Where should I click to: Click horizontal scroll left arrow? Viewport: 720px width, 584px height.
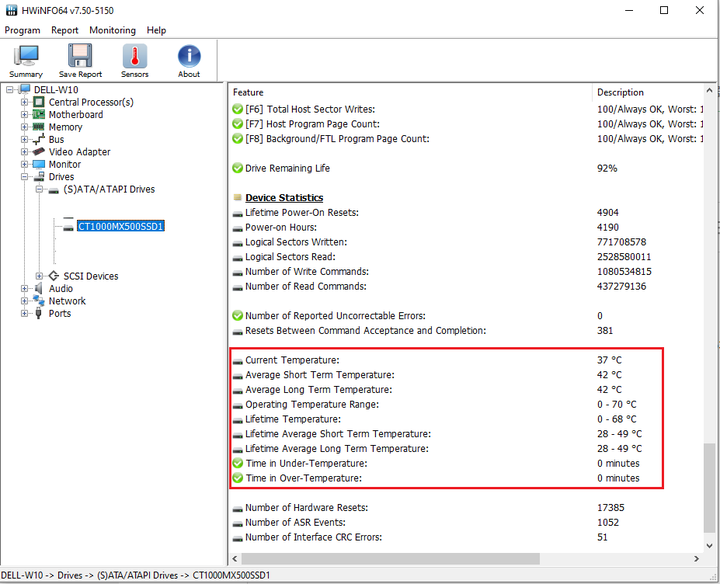pyautogui.click(x=235, y=559)
